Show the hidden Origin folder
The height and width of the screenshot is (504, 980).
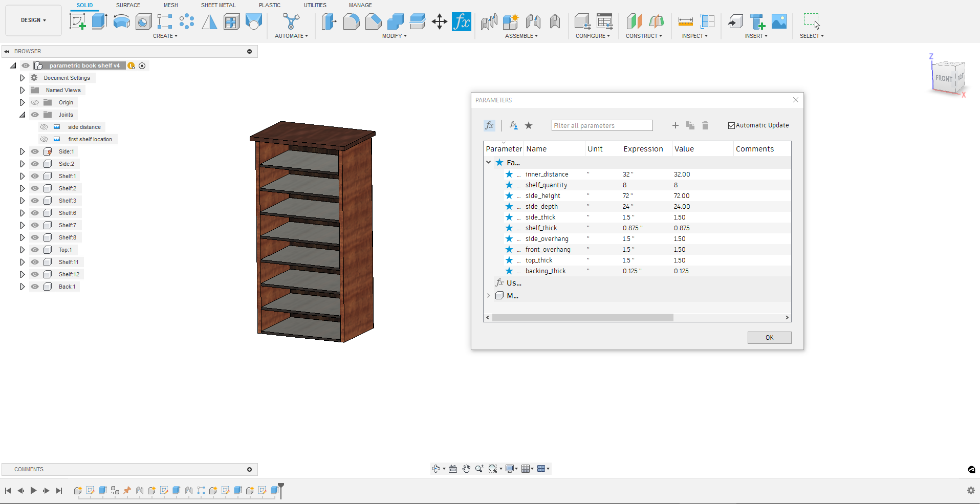pos(34,102)
